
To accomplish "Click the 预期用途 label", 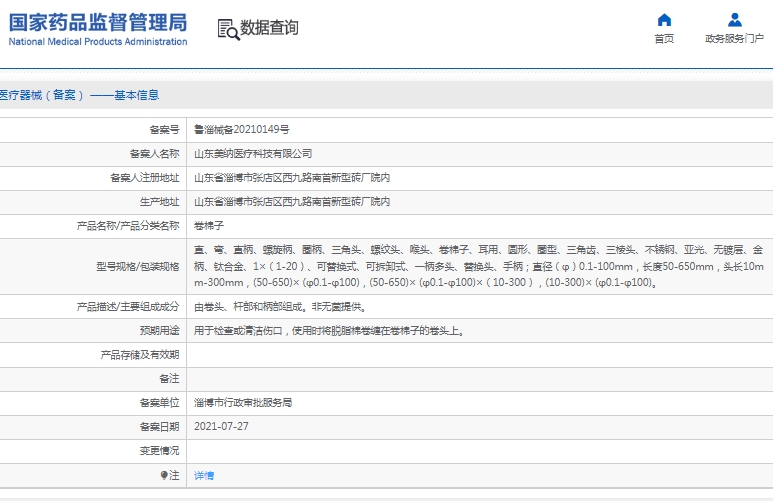I will tap(160, 330).
